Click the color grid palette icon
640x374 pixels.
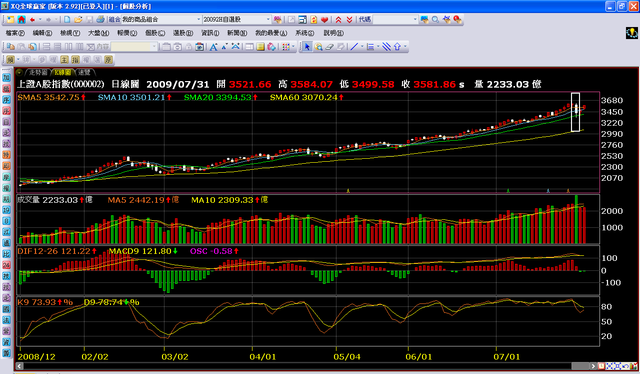(x=286, y=47)
